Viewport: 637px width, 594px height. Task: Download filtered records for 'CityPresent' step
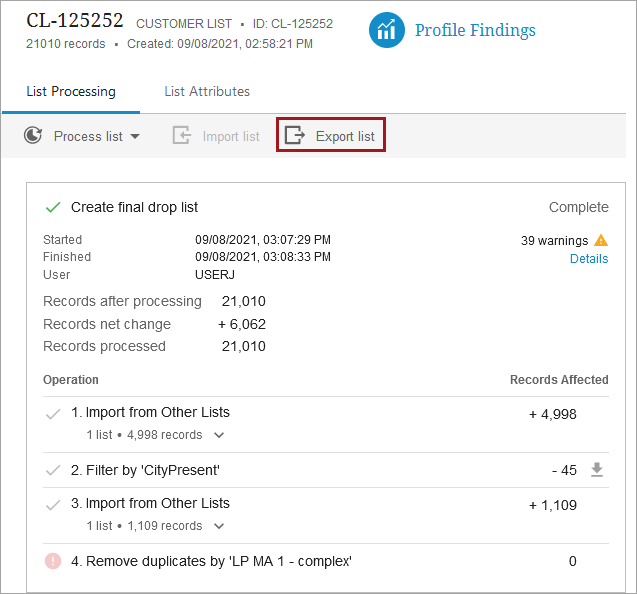coord(597,470)
